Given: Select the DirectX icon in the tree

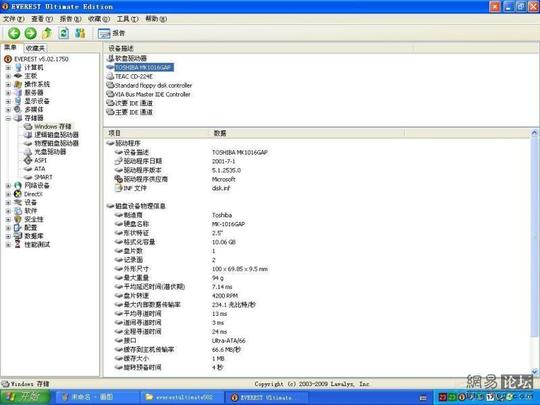Looking at the screenshot, I should pyautogui.click(x=18, y=194).
